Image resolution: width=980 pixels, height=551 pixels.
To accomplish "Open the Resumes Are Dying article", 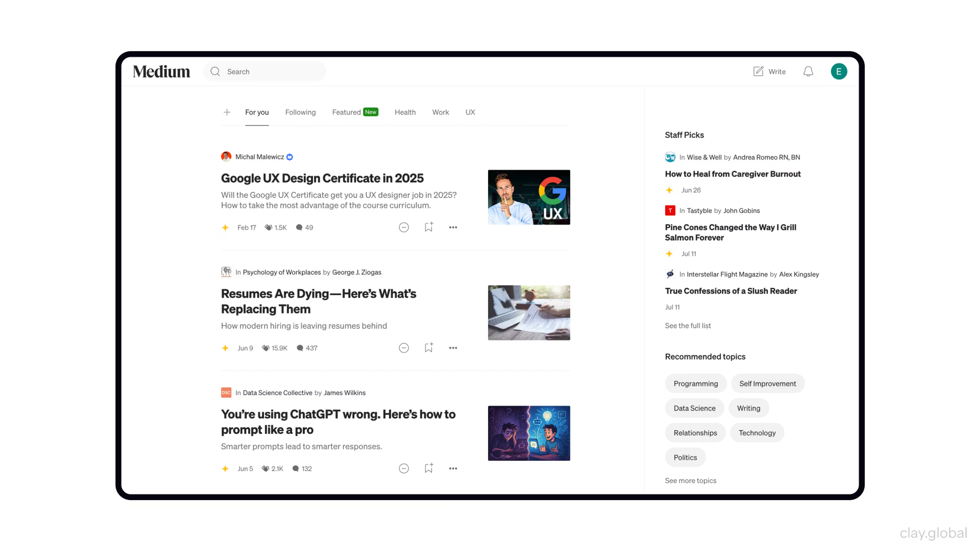I will (x=318, y=301).
